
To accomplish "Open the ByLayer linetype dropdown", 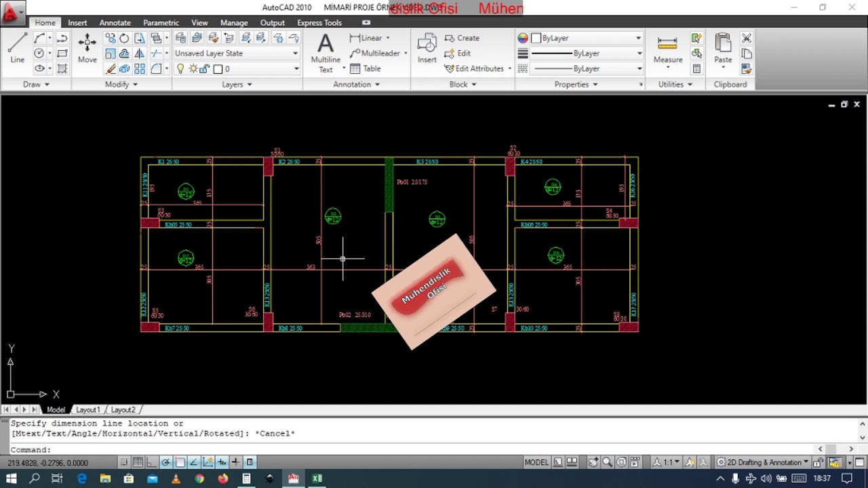I will pos(587,68).
